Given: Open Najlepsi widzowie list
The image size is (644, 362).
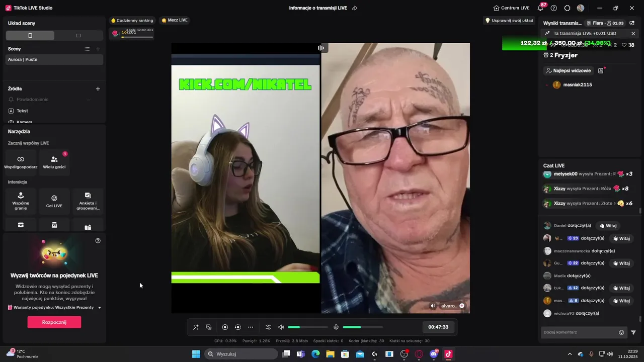Looking at the screenshot, I should click(569, 71).
